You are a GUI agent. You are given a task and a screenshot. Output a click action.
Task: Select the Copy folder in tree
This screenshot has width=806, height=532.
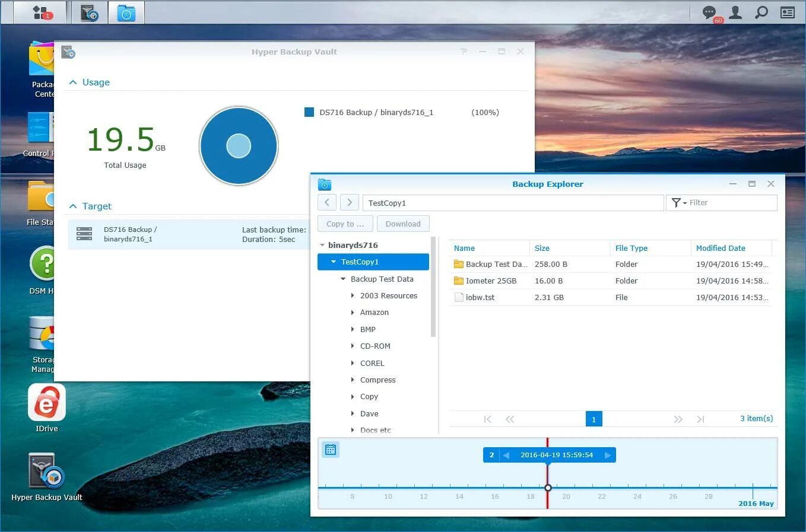(369, 396)
